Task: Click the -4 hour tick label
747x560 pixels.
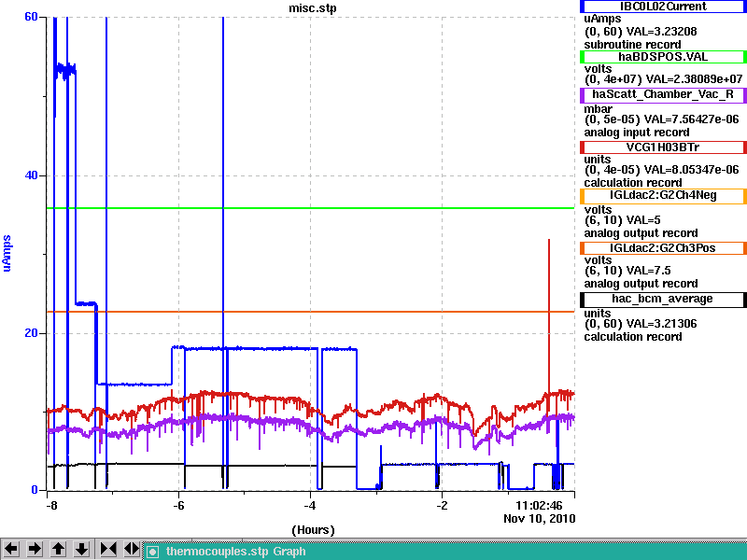Action: tap(310, 505)
